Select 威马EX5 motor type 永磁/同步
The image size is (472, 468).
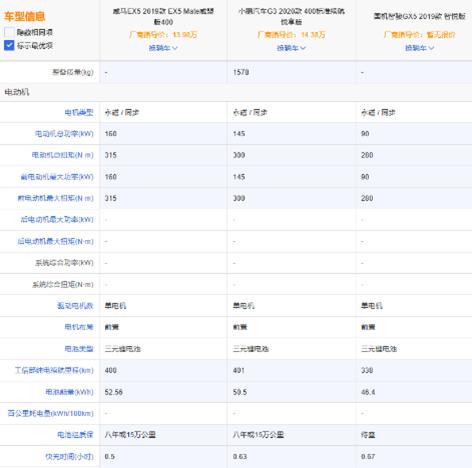[122, 113]
